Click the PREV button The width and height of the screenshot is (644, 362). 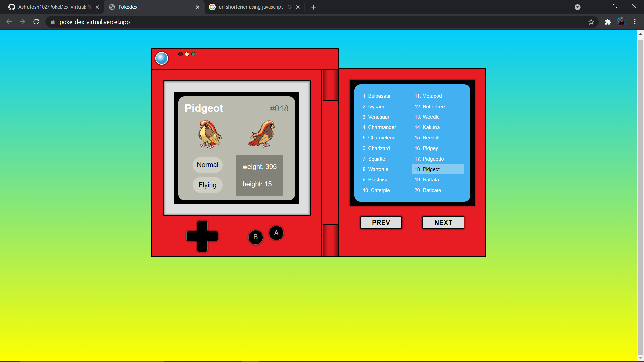(x=381, y=222)
